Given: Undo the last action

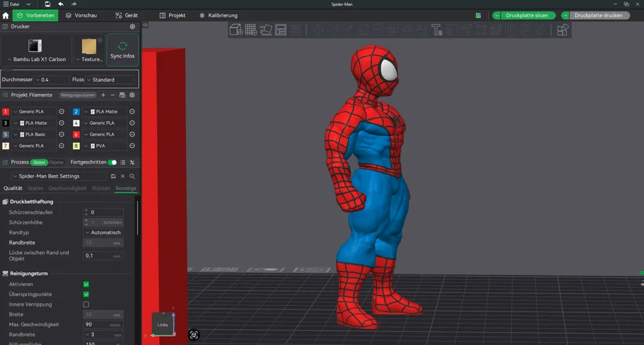Looking at the screenshot, I should point(61,4).
